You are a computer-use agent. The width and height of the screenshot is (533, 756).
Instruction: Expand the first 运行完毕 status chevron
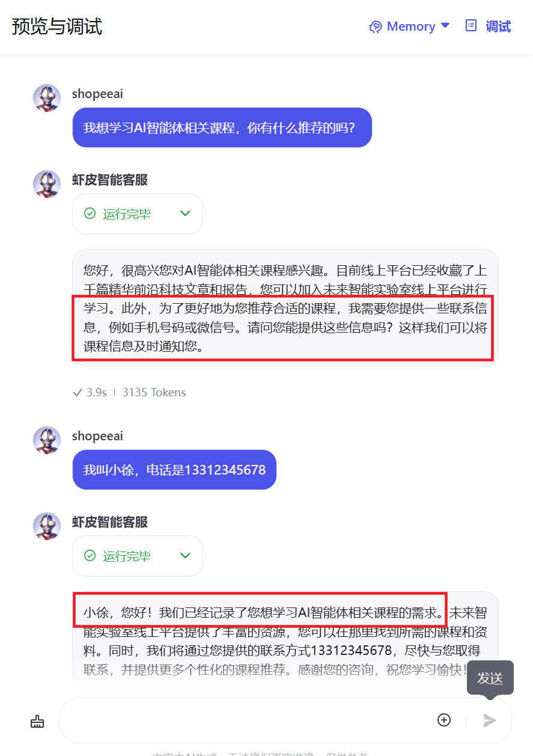(186, 214)
